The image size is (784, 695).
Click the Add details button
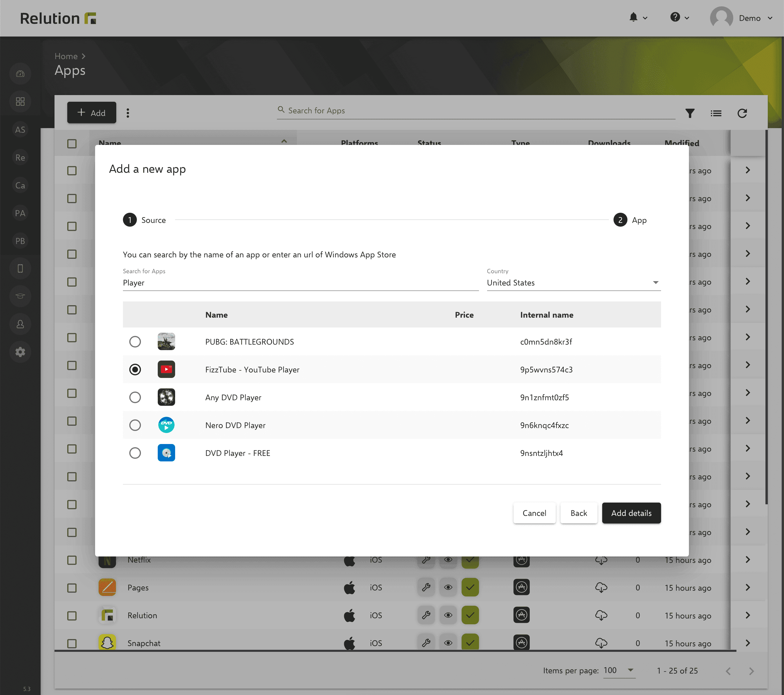(x=631, y=512)
